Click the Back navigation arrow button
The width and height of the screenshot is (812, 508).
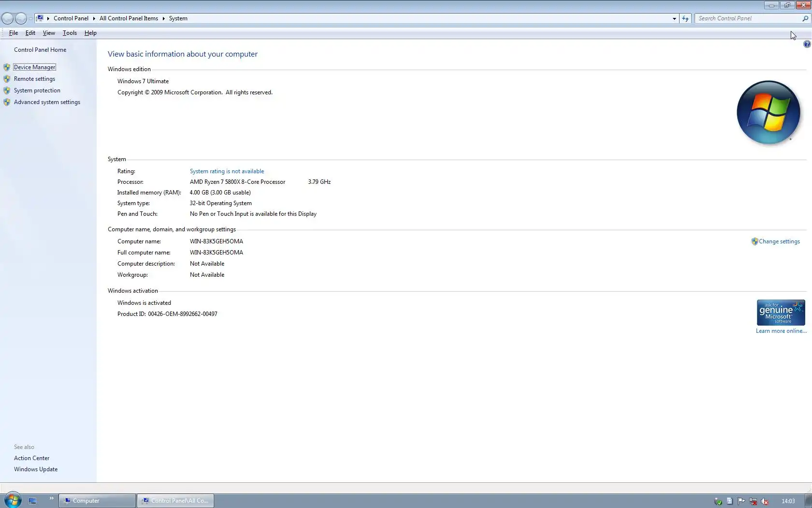tap(7, 18)
